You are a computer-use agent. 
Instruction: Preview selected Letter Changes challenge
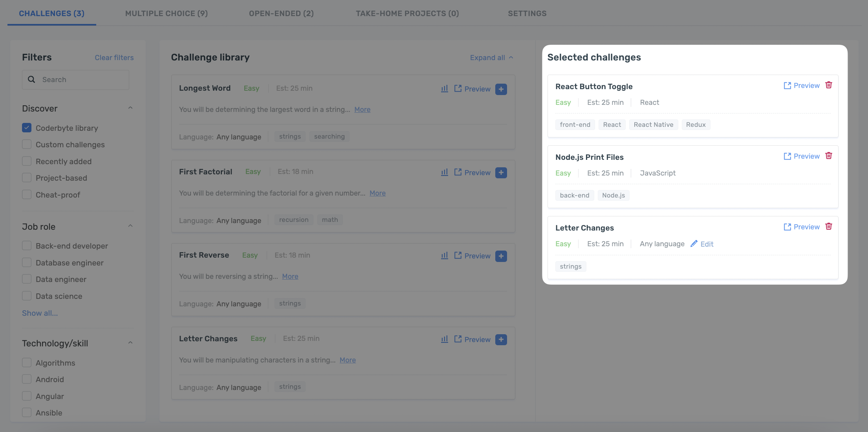click(x=802, y=227)
